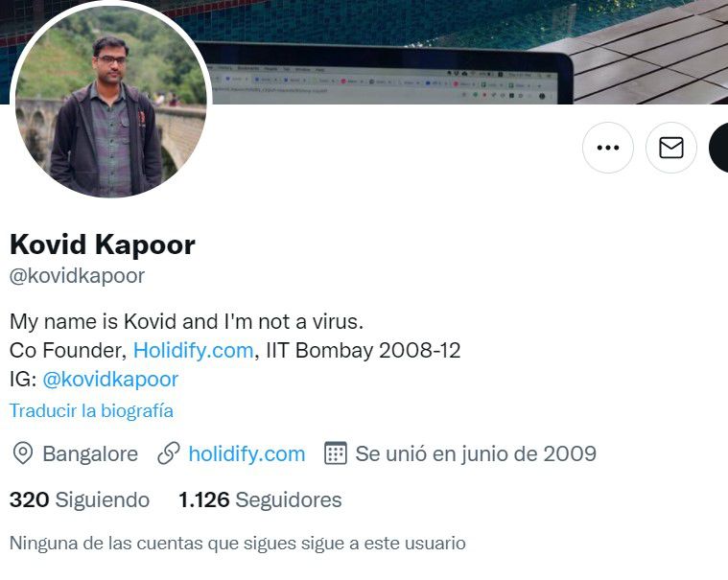Open the @kovidkapoor Instagram mention link
Screen dimensions: 728x580
[x=110, y=380]
